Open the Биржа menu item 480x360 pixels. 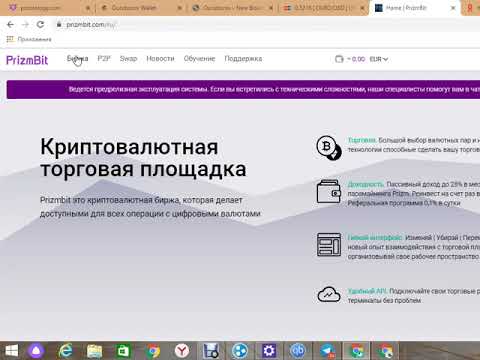[77, 59]
